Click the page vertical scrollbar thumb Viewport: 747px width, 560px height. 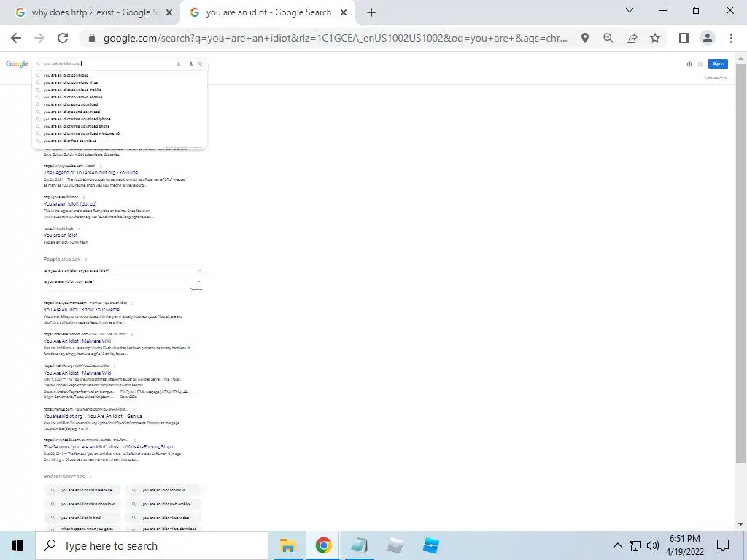[740, 262]
